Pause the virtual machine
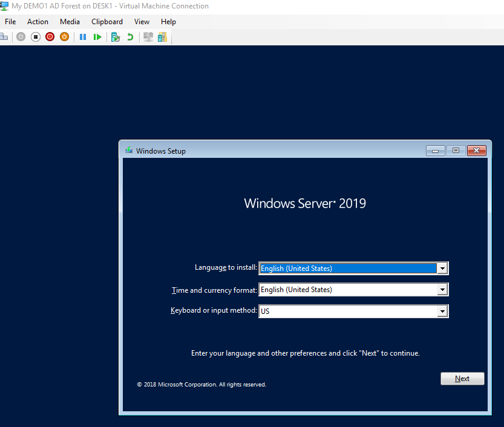This screenshot has width=504, height=427. tap(83, 37)
